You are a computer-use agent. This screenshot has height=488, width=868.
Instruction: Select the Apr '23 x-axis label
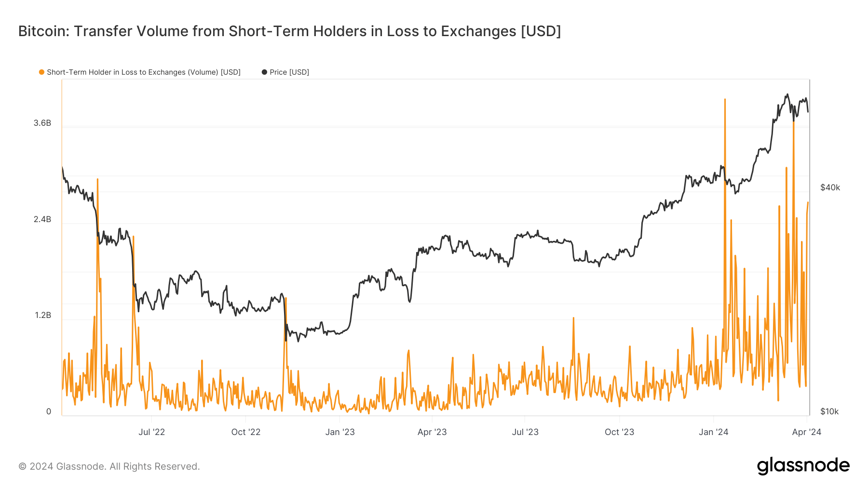[432, 432]
